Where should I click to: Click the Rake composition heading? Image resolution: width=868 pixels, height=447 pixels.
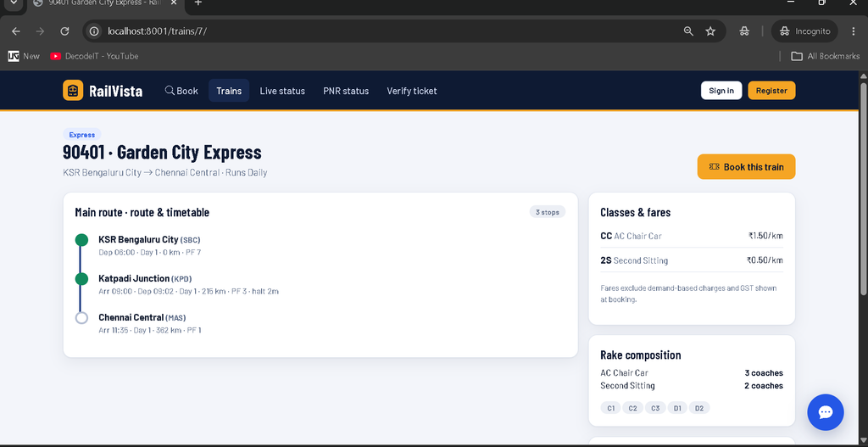pyautogui.click(x=641, y=355)
